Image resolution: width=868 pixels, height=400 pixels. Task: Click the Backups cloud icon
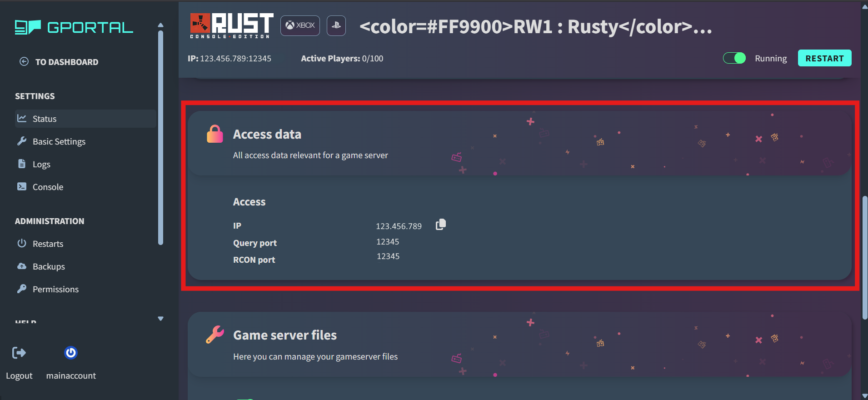coord(22,266)
